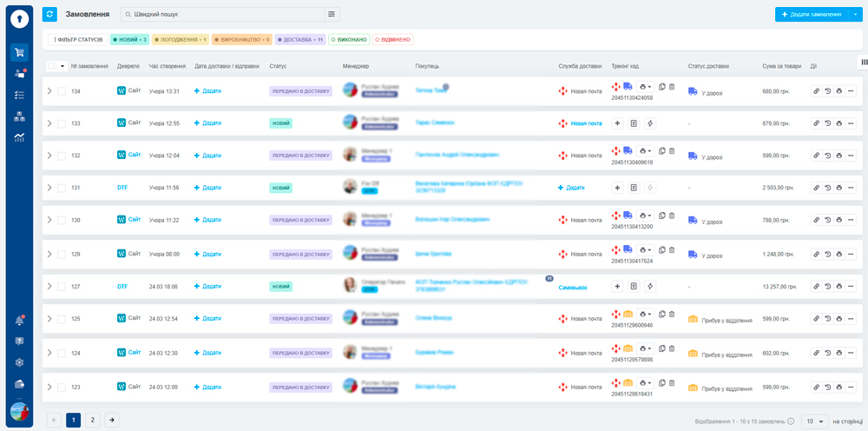The height and width of the screenshot is (431, 868).
Task: Select order 130 checkbox
Action: click(62, 220)
